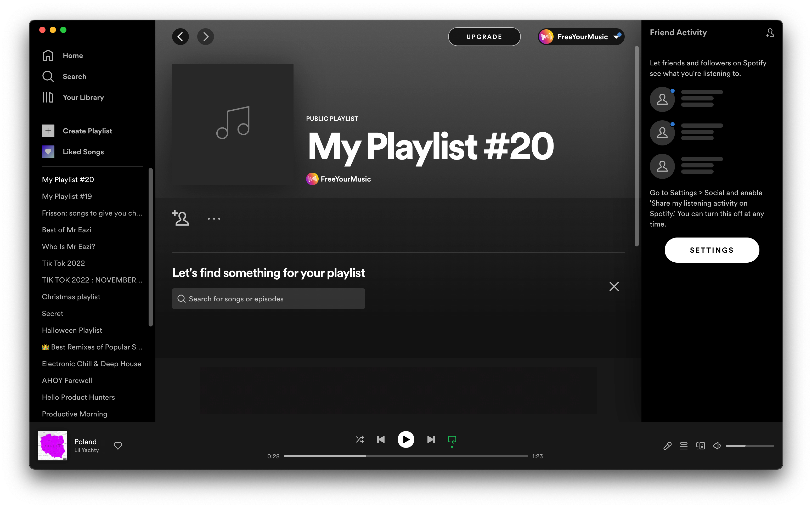Toggle the repeat button

tap(452, 439)
